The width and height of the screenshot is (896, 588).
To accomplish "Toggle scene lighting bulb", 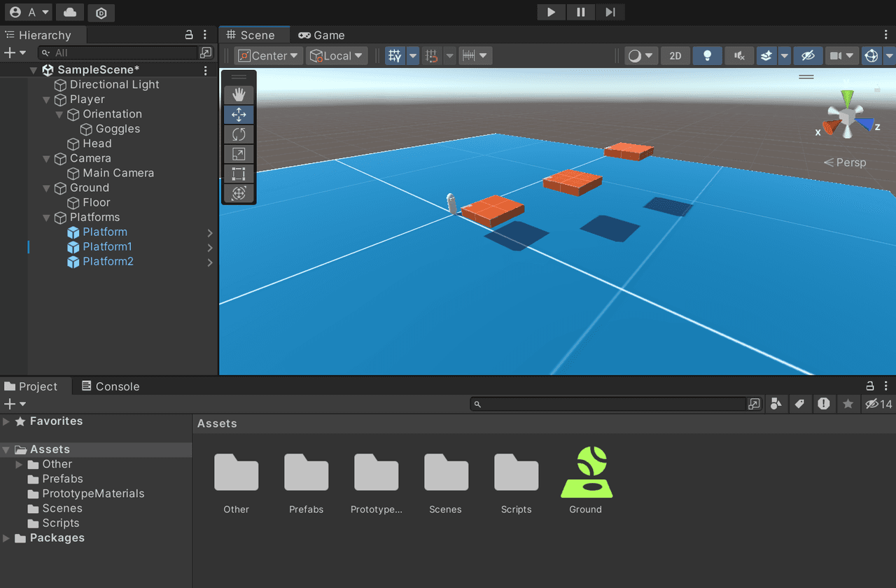I will pos(707,56).
